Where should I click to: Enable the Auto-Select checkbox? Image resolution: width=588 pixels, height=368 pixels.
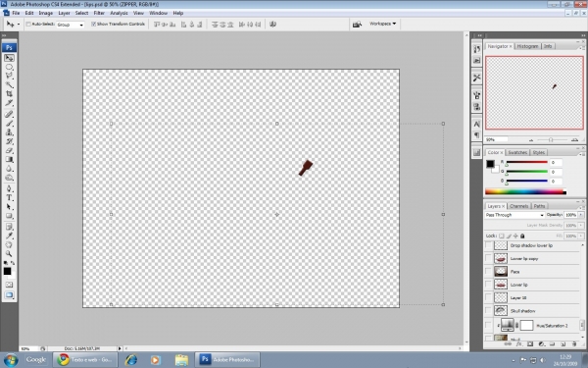click(x=28, y=24)
